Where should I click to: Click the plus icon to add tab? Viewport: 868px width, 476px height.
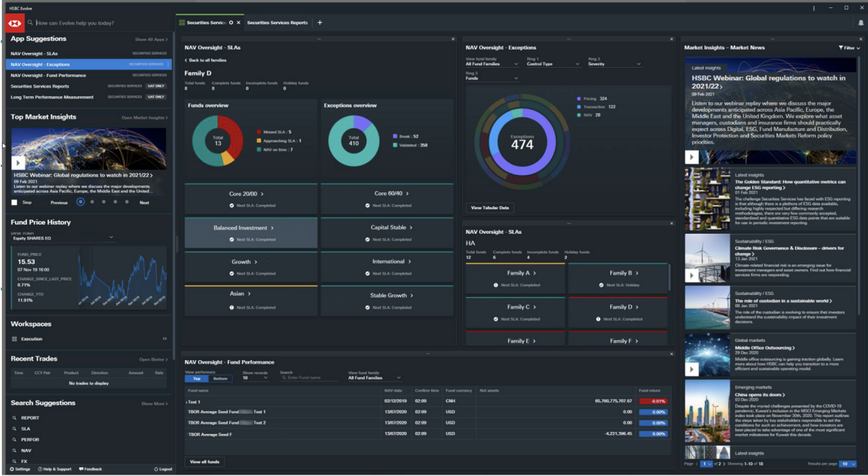320,23
